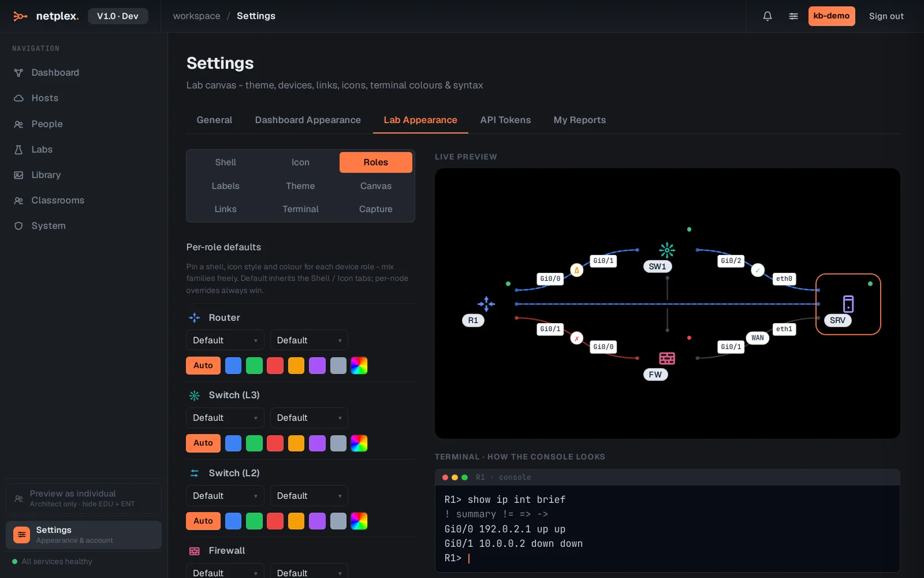Switch to the General tab
Image resolution: width=924 pixels, height=578 pixels.
tap(214, 120)
